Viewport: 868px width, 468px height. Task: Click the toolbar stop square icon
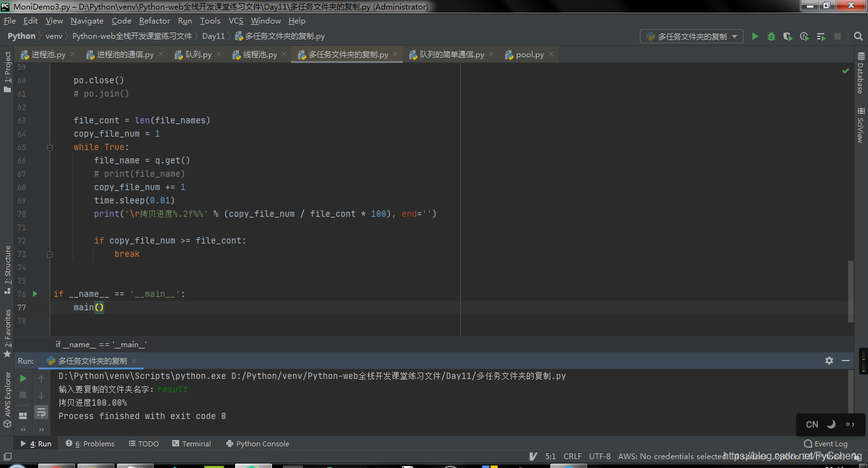(x=837, y=36)
